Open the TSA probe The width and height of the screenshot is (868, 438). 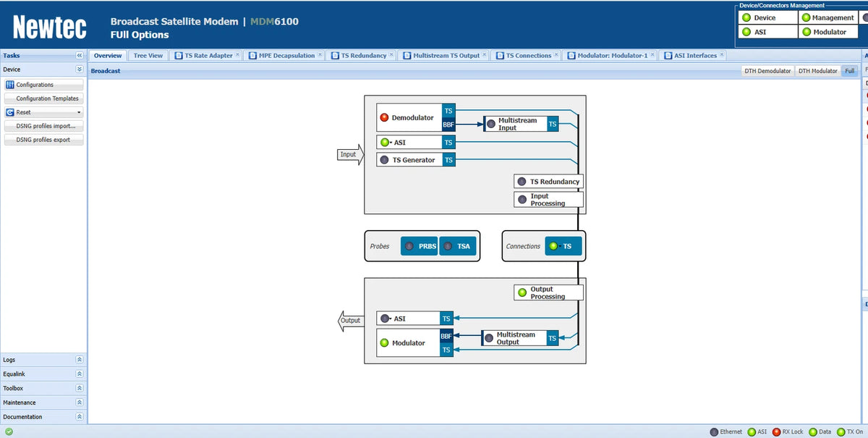[x=456, y=246]
